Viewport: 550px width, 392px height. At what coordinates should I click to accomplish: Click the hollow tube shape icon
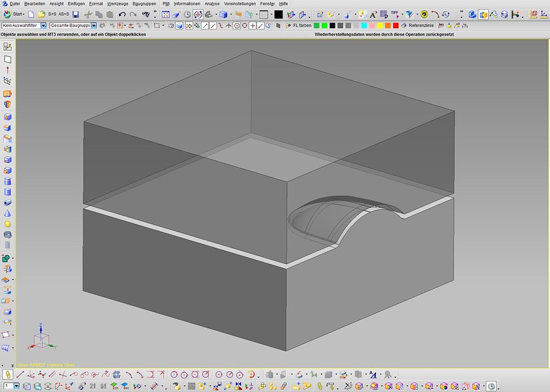click(x=8, y=202)
